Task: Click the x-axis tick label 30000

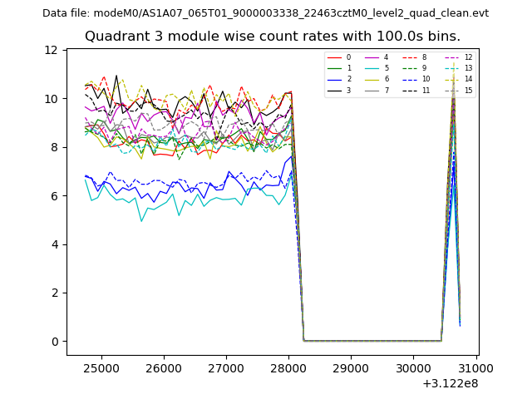Action: (x=413, y=367)
